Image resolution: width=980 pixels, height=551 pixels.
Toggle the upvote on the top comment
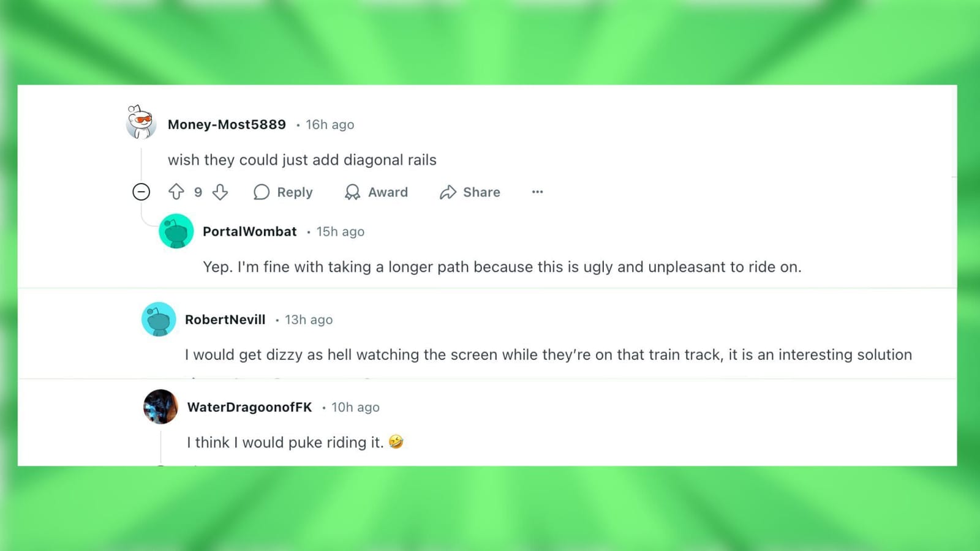click(176, 192)
